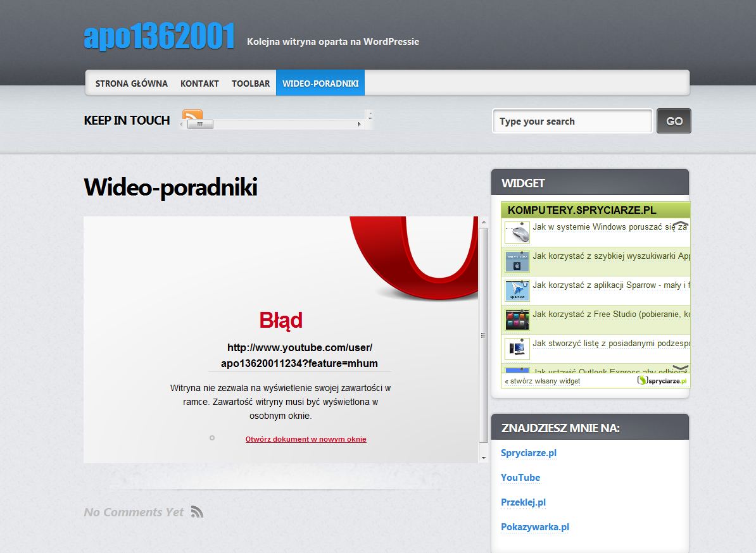The height and width of the screenshot is (553, 756).
Task: Click the ZNAJDZIESZ MNIE NA heading
Action: click(560, 428)
